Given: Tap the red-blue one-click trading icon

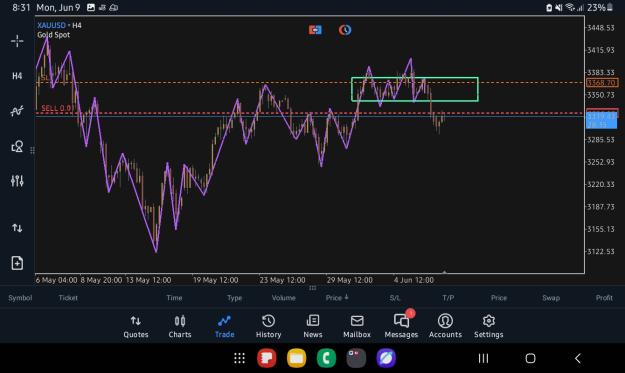Looking at the screenshot, I should pos(315,30).
